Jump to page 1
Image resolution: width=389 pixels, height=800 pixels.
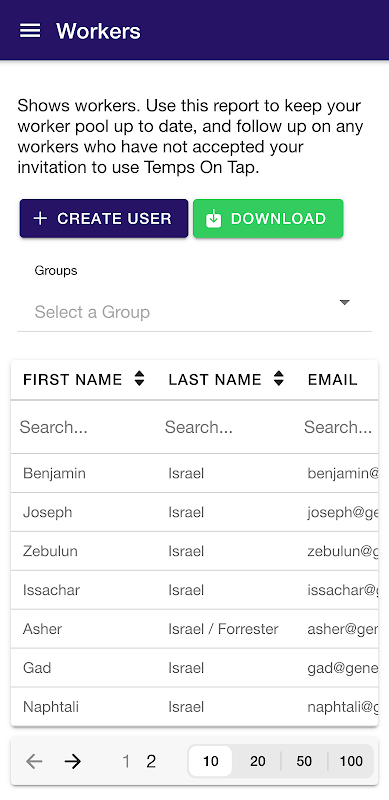[x=126, y=761]
